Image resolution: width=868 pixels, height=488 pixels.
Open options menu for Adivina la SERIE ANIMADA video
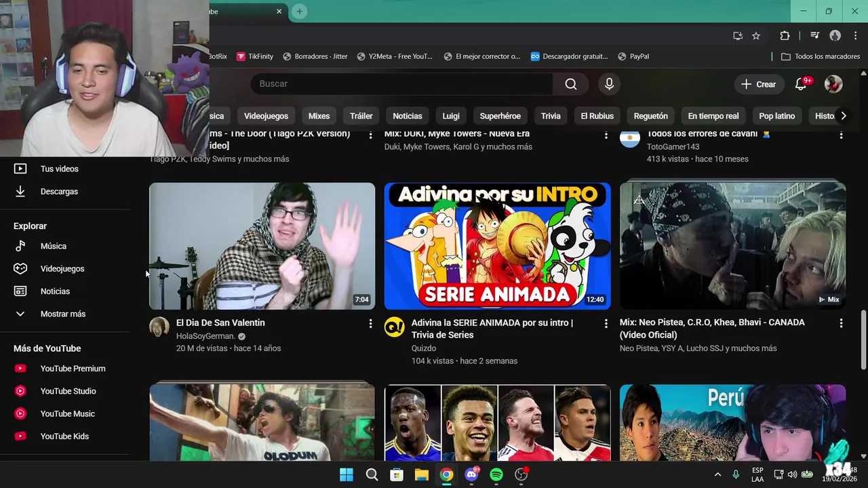click(606, 324)
